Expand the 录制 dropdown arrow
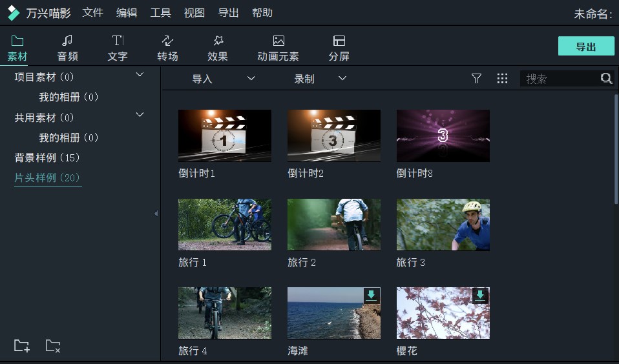This screenshot has height=364, width=619. click(x=342, y=78)
